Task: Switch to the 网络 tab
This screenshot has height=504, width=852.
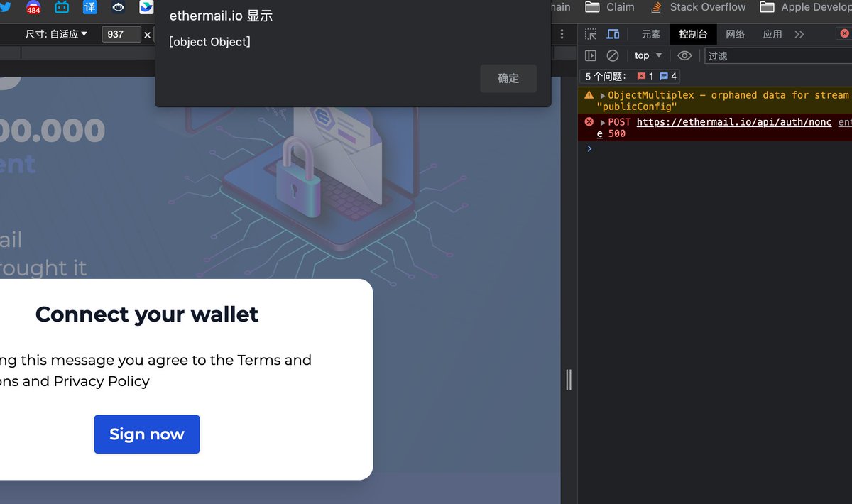Action: (x=736, y=34)
